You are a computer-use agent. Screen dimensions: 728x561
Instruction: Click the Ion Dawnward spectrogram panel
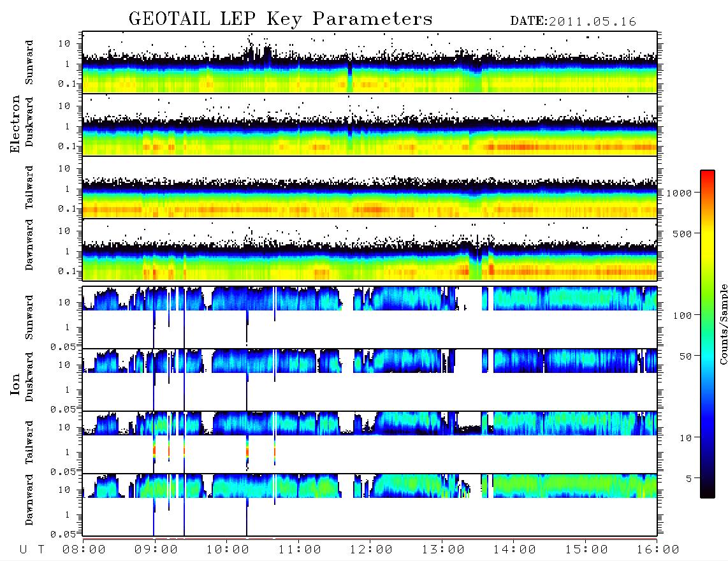(370, 504)
